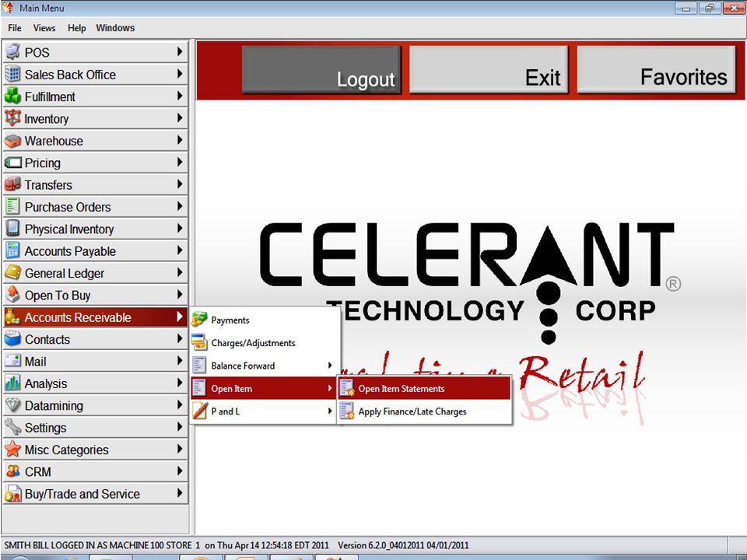This screenshot has height=560, width=747.
Task: Click the Payments money icon in submenu
Action: click(x=199, y=320)
